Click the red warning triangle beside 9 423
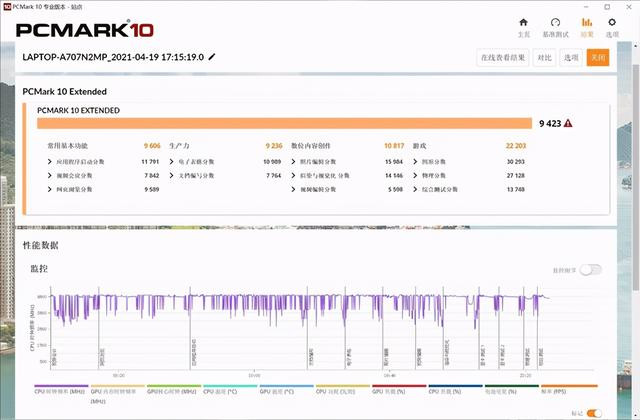 pyautogui.click(x=568, y=123)
